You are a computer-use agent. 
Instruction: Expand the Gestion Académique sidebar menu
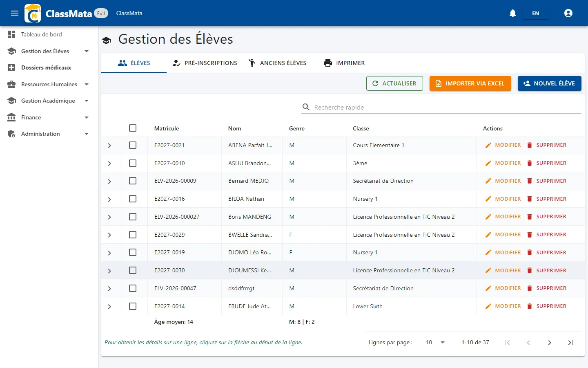49,101
